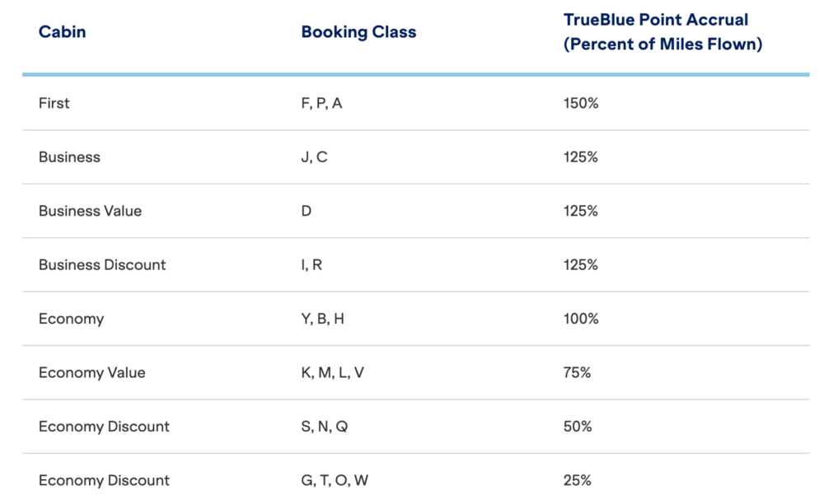Click the Y, B, H booking class
824x504 pixels.
coord(322,319)
